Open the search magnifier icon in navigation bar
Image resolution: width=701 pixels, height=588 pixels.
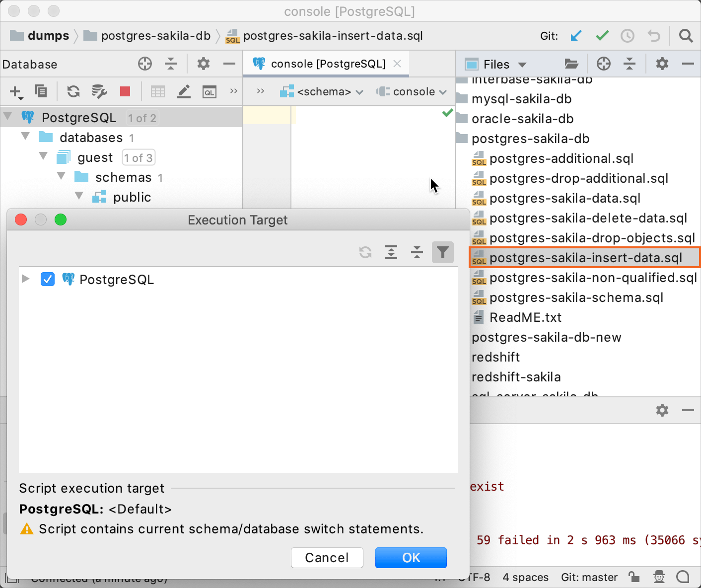(686, 36)
